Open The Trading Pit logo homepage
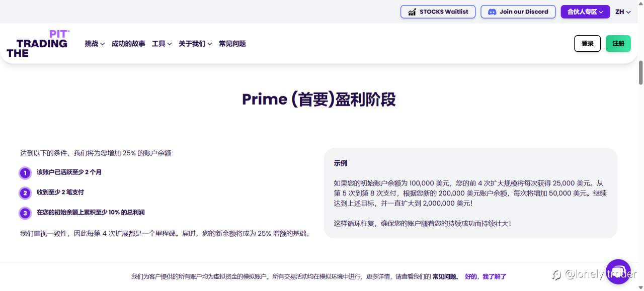The image size is (644, 291). click(x=38, y=44)
